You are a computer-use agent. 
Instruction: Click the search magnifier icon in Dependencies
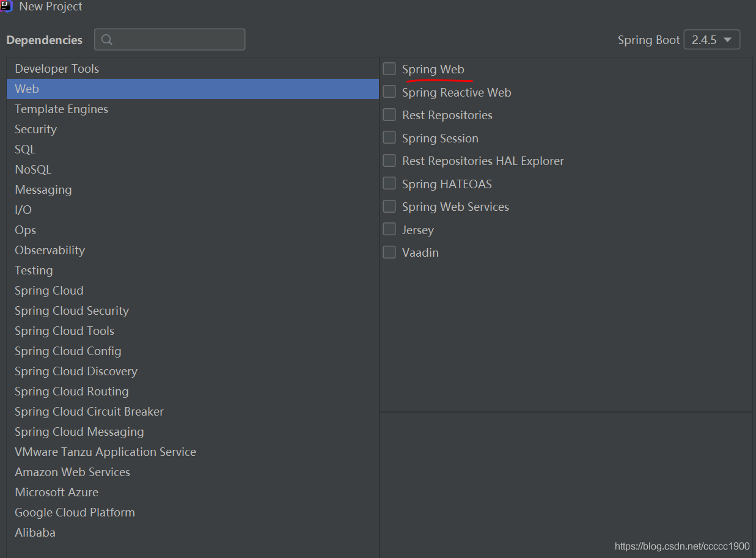coord(107,40)
